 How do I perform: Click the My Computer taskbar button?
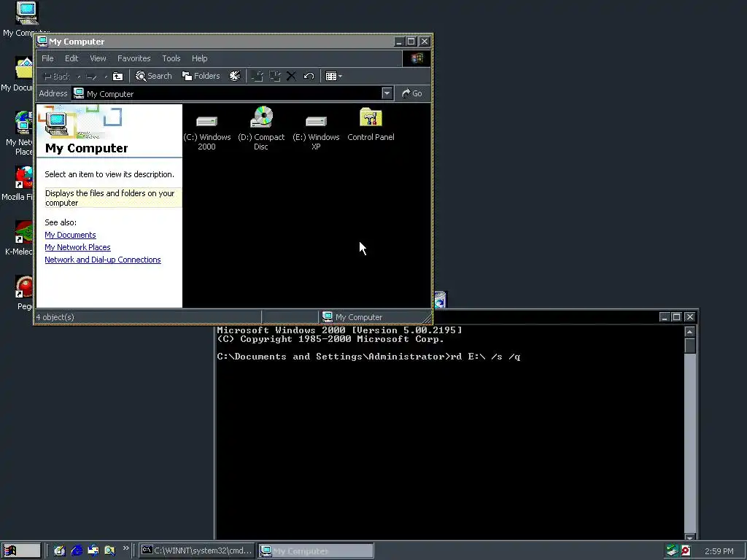(317, 551)
